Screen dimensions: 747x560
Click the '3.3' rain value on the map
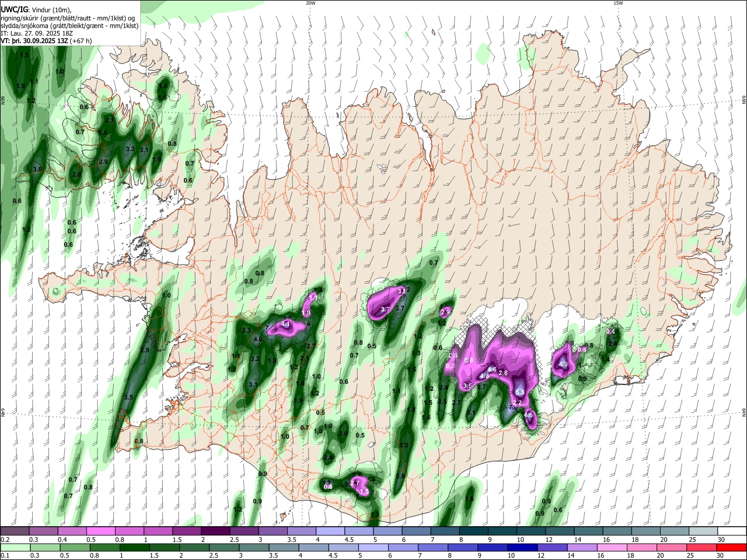click(130, 149)
